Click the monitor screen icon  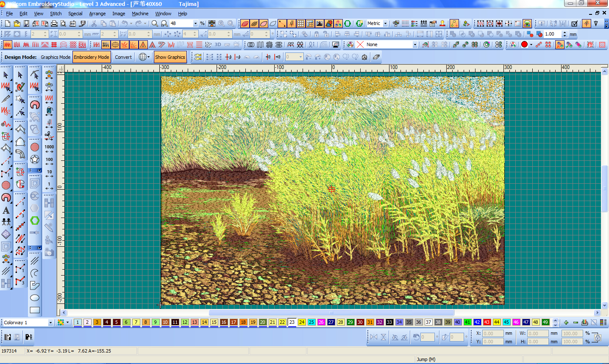(x=336, y=44)
